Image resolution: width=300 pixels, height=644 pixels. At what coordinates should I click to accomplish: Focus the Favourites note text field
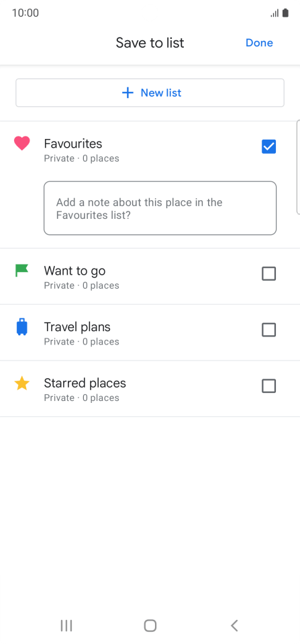pyautogui.click(x=160, y=208)
